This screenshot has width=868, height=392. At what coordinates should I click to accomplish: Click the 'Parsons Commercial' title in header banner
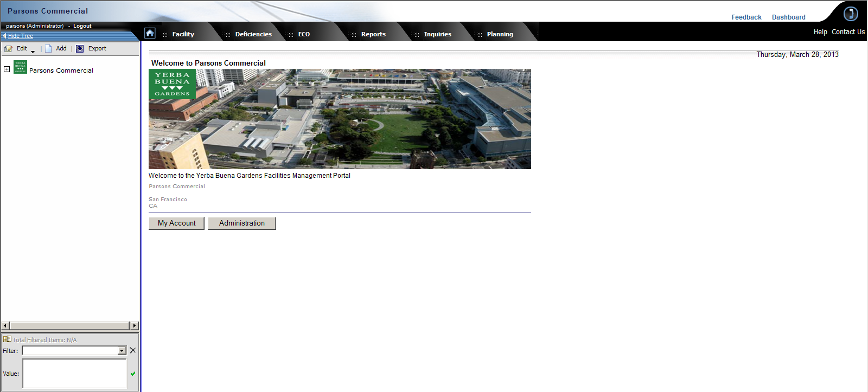tap(48, 11)
